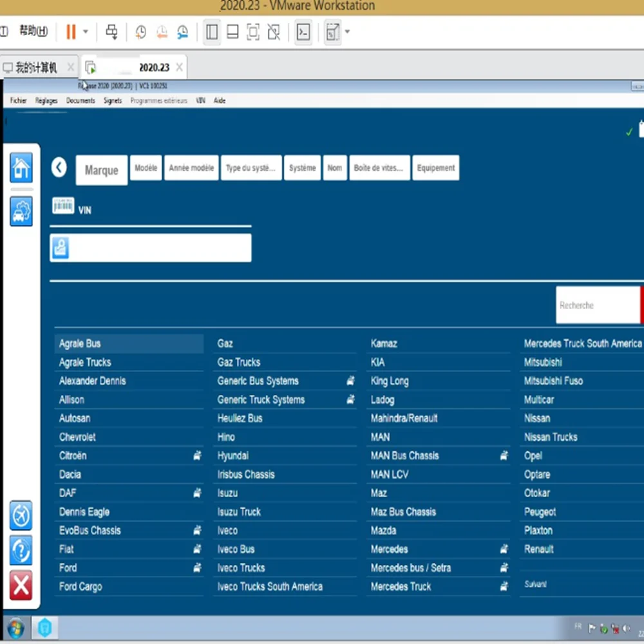
Task: Click the airplane flight-recorder sidebar icon
Action: coord(21,516)
